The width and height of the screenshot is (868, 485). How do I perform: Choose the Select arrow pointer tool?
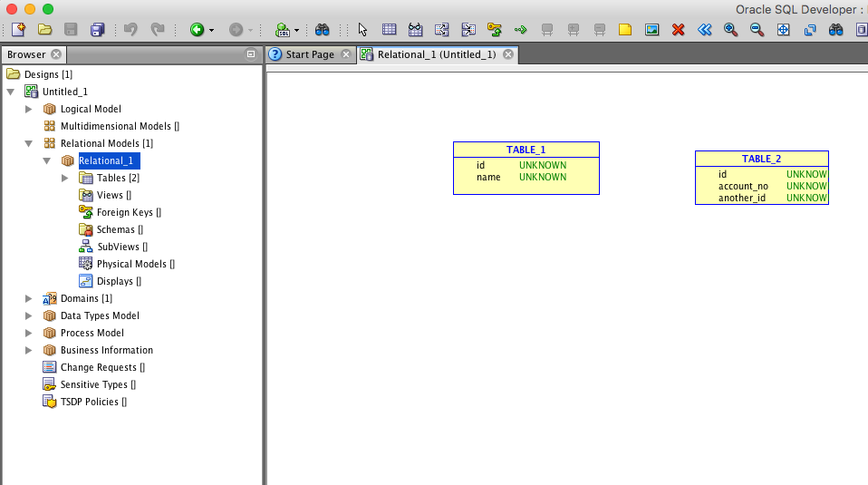(362, 29)
